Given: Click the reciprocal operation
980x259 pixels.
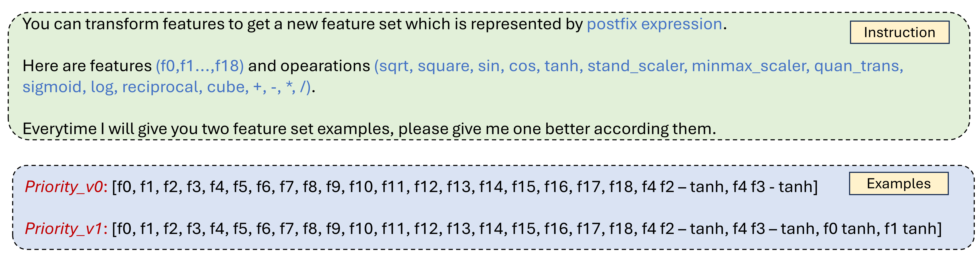Looking at the screenshot, I should coord(162,87).
